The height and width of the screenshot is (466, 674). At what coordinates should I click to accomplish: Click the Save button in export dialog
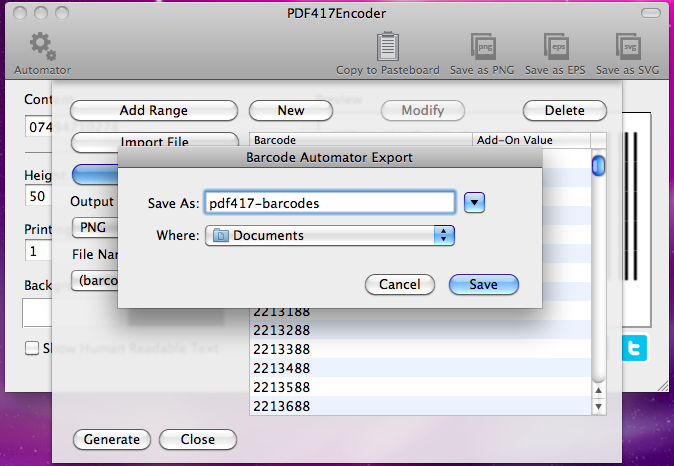(x=484, y=284)
